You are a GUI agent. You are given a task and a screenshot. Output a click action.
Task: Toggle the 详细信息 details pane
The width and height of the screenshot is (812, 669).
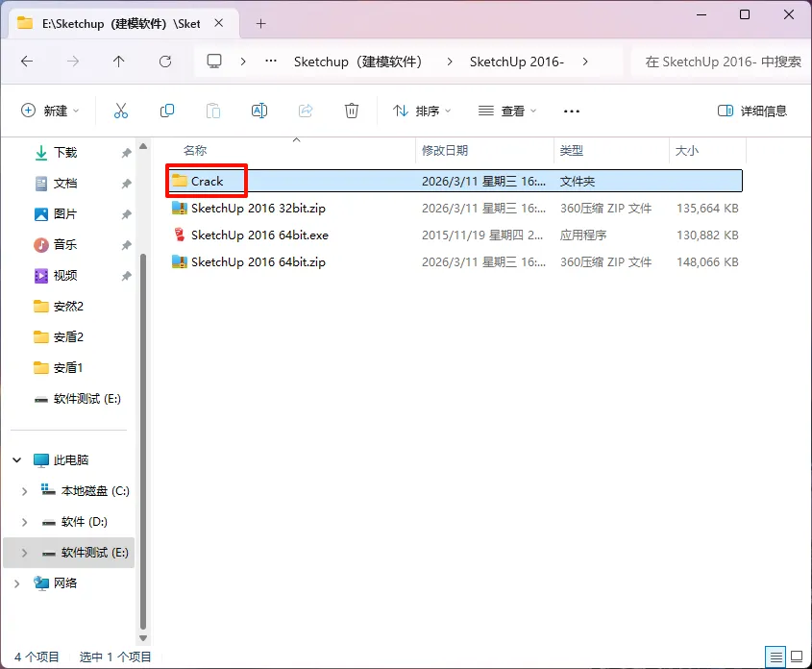pyautogui.click(x=751, y=111)
